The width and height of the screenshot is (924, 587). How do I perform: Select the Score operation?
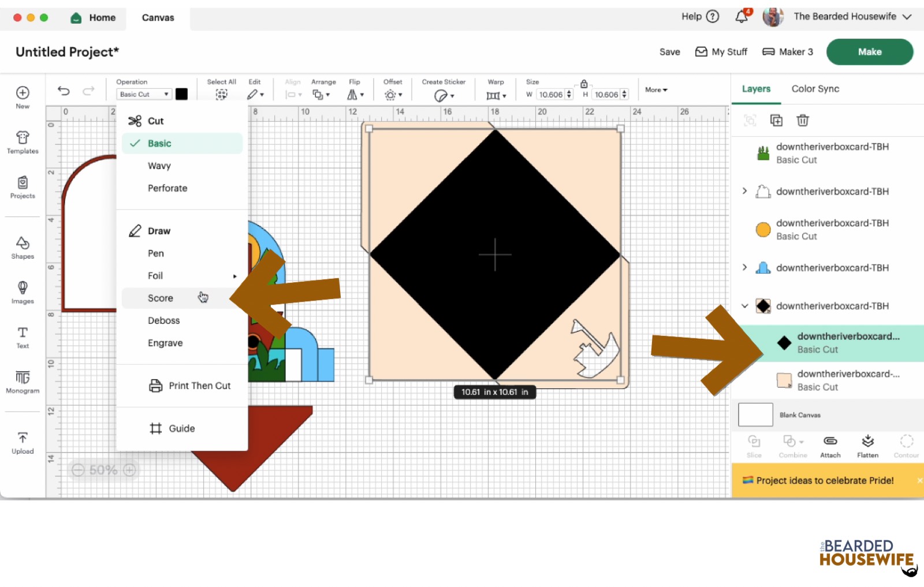[182, 298]
